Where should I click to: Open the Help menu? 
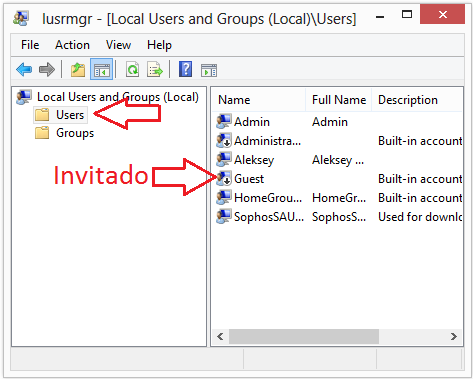tap(159, 45)
